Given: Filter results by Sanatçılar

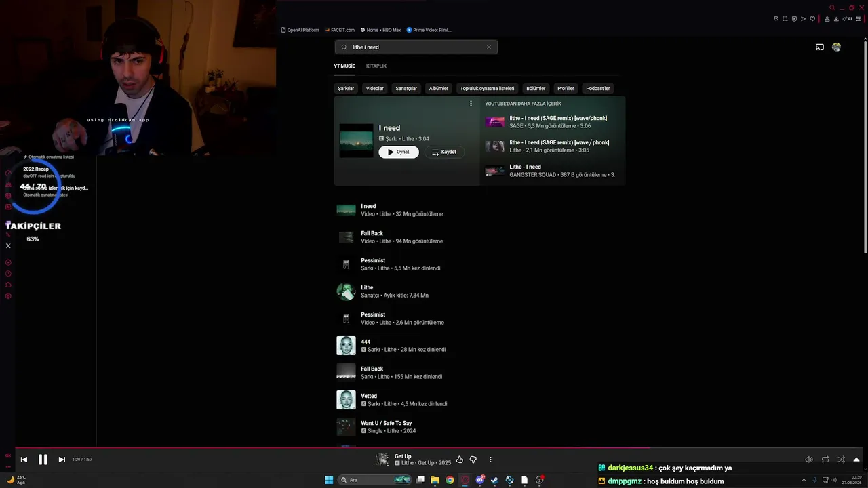Looking at the screenshot, I should 406,88.
